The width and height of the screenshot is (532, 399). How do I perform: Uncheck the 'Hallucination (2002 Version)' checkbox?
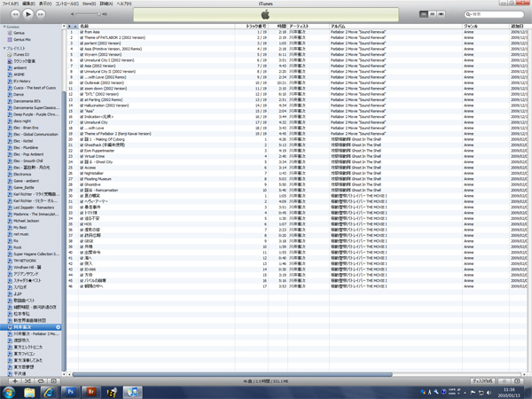82,106
